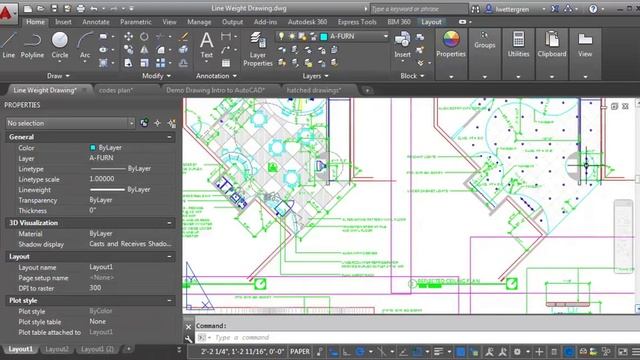This screenshot has height=360, width=640.
Task: Click the Stretch tool in Modify panel
Action: pos(128,63)
